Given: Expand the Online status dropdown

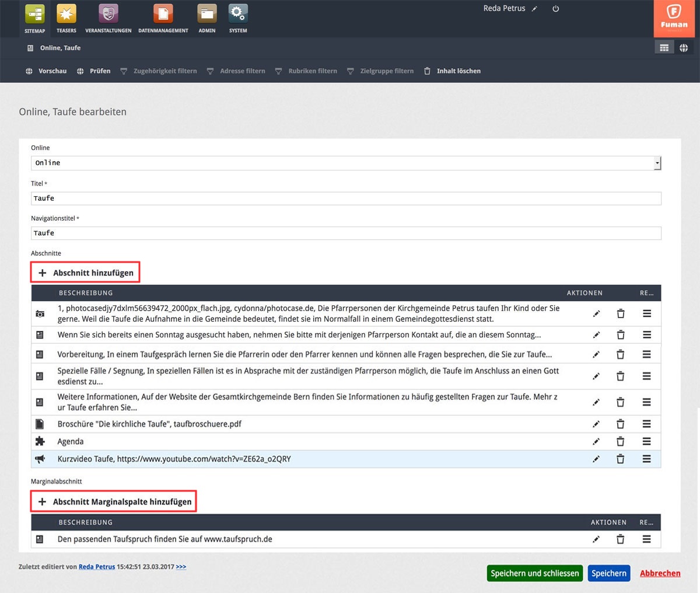Looking at the screenshot, I should click(x=657, y=163).
